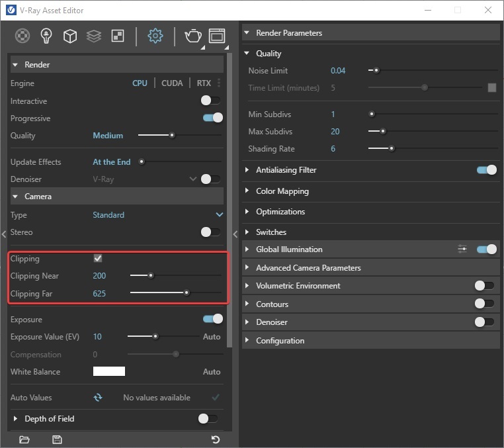Turn off Global Illumination switch
This screenshot has height=448, width=504.
click(x=487, y=249)
